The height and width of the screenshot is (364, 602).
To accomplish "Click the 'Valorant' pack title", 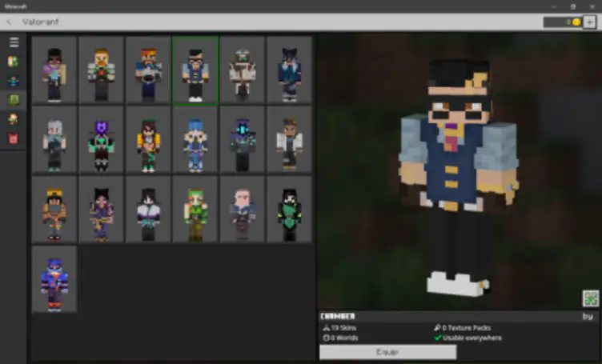I will click(40, 22).
